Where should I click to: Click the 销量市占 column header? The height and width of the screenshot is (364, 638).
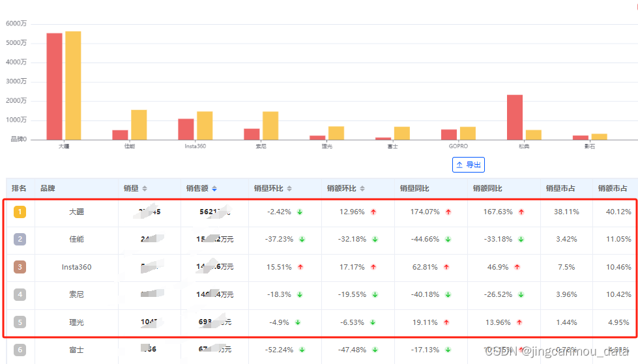pos(560,188)
